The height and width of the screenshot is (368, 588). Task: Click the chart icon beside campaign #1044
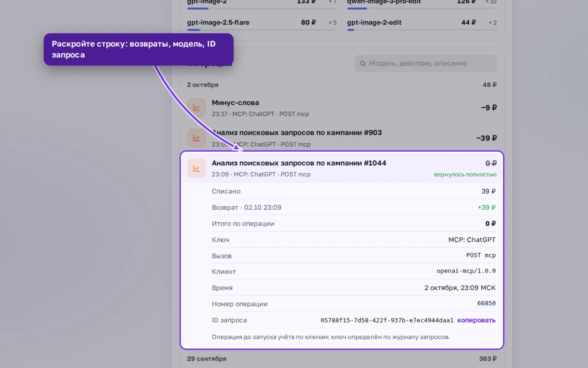click(196, 168)
